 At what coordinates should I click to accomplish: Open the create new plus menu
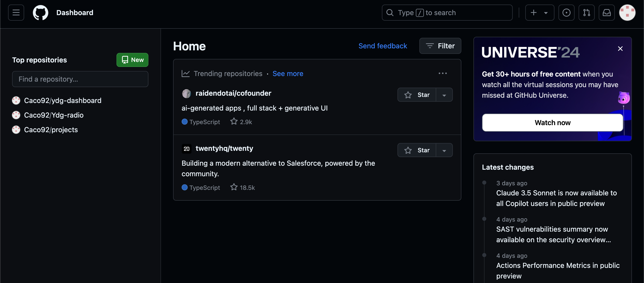540,13
